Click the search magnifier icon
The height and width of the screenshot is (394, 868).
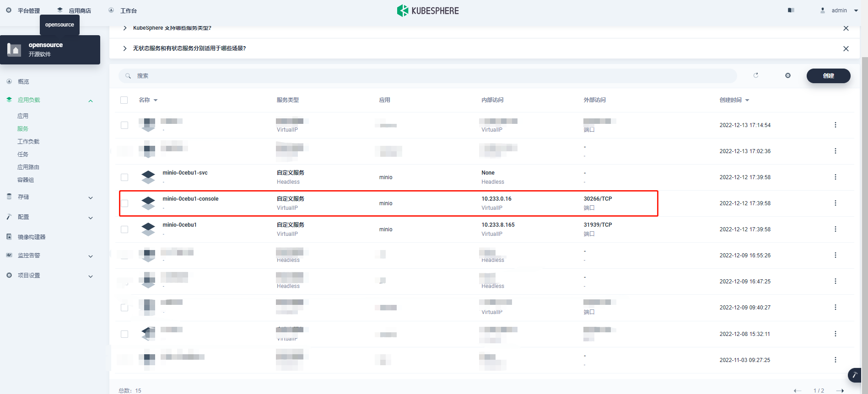coord(128,76)
